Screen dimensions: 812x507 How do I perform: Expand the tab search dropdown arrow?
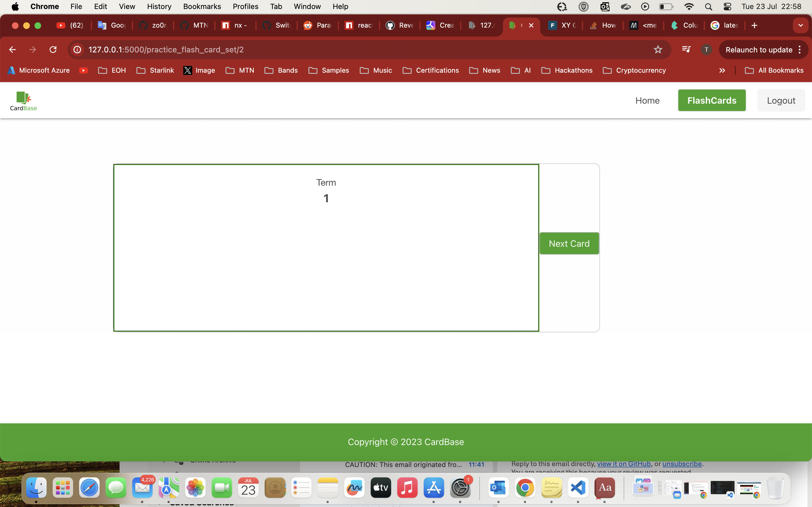point(800,25)
